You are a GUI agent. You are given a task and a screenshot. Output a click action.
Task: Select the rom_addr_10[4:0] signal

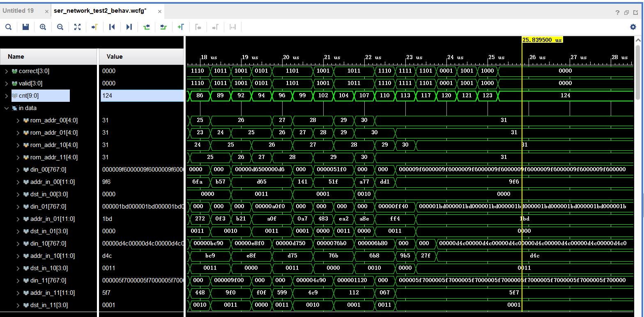coord(54,145)
